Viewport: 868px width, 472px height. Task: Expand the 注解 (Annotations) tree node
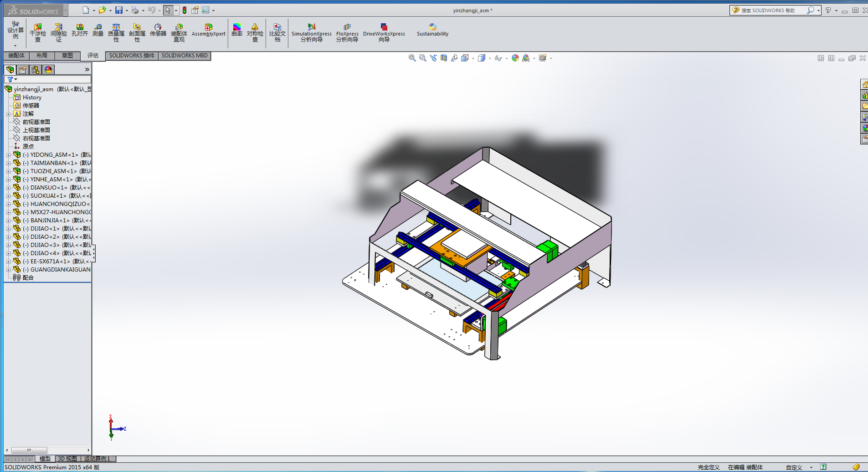coord(9,114)
